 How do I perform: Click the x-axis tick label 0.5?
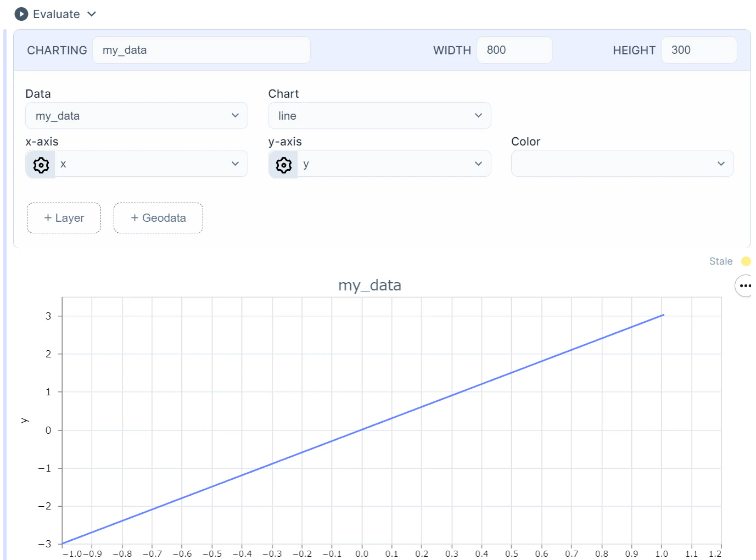[512, 553]
